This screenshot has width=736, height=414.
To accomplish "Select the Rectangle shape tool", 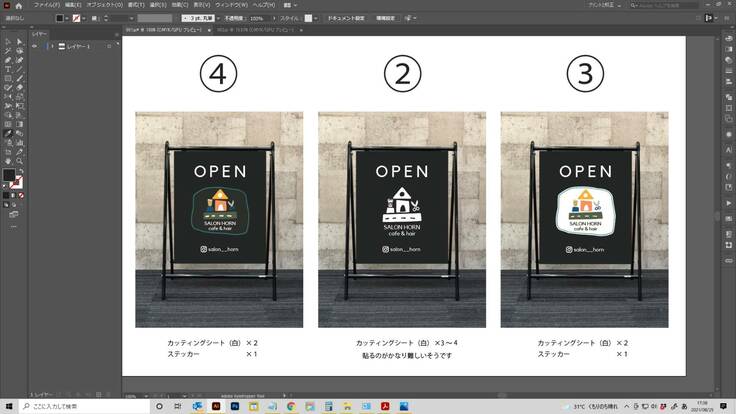I will [x=8, y=78].
